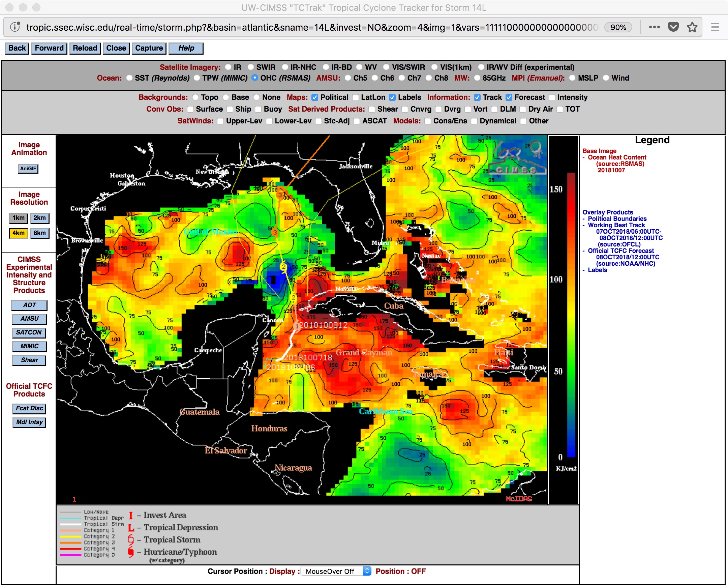Select the 4km resolution button
Image resolution: width=728 pixels, height=586 pixels.
18,233
